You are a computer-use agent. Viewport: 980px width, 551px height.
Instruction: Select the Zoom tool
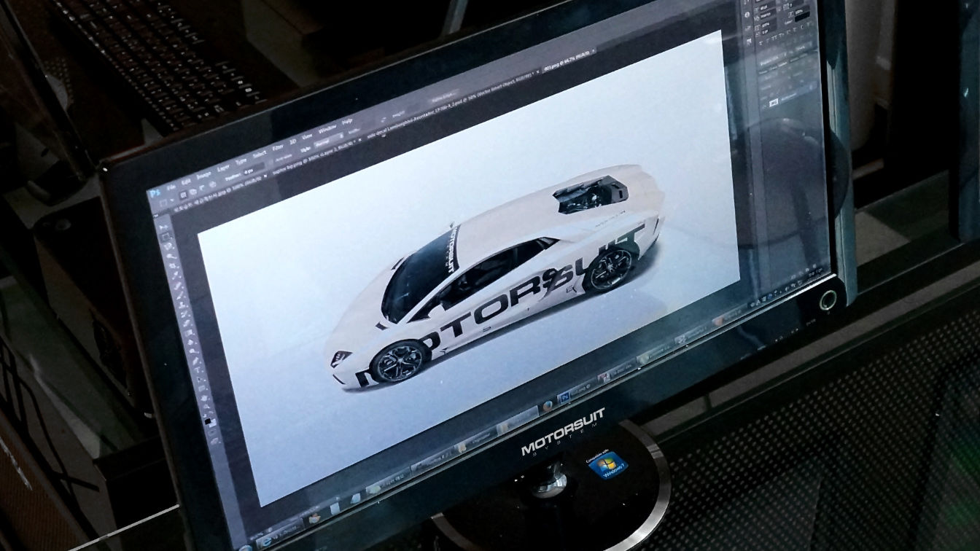coord(206,407)
